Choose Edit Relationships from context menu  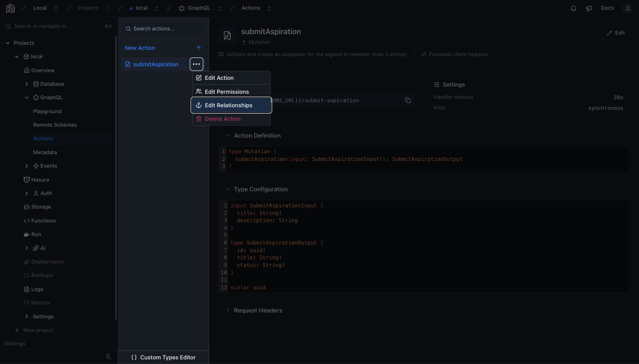point(231,105)
